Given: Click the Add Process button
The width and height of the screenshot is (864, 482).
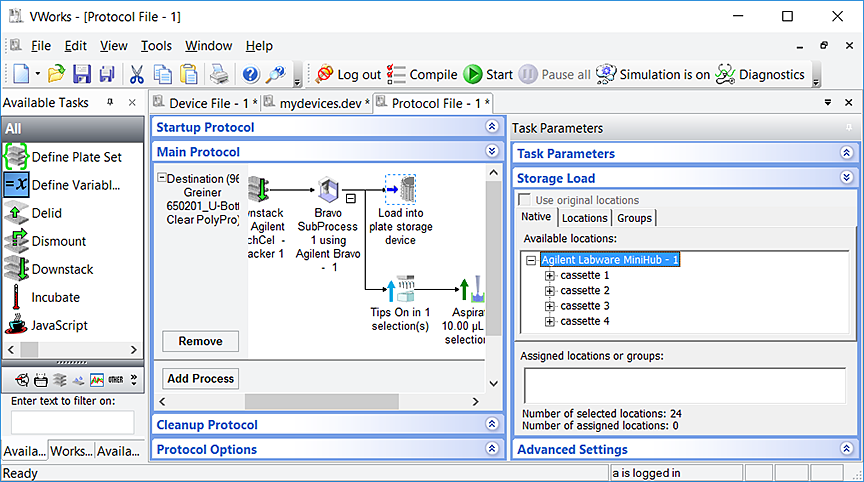Looking at the screenshot, I should (200, 379).
